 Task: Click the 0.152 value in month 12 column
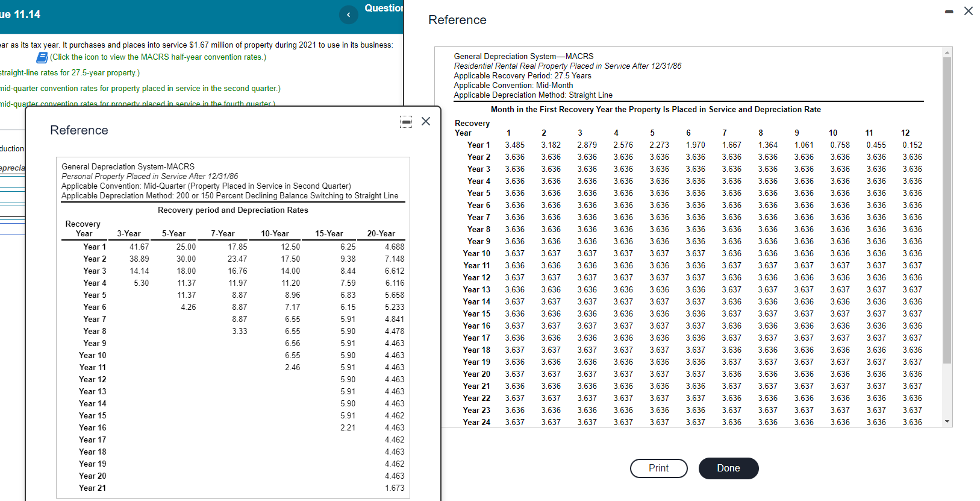pos(912,145)
